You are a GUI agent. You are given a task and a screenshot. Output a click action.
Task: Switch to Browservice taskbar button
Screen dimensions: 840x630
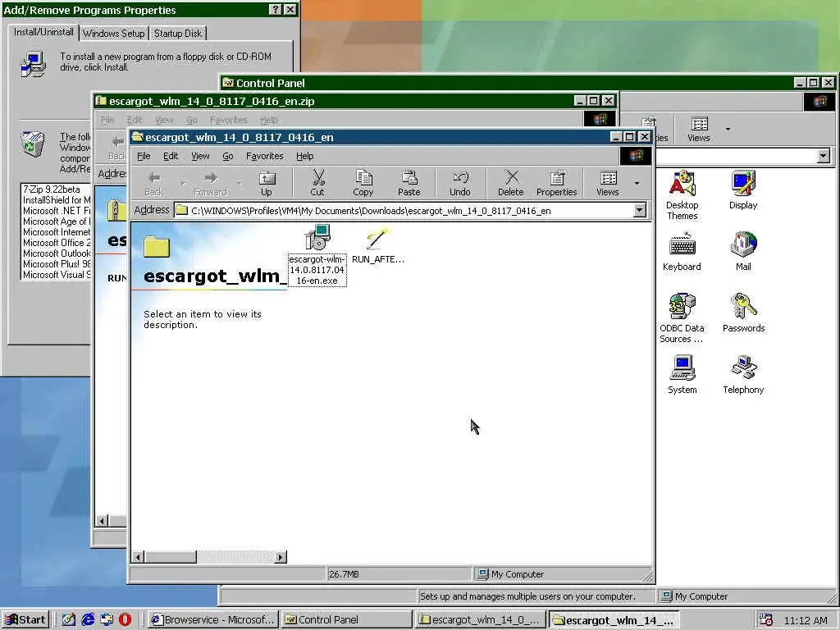[212, 620]
